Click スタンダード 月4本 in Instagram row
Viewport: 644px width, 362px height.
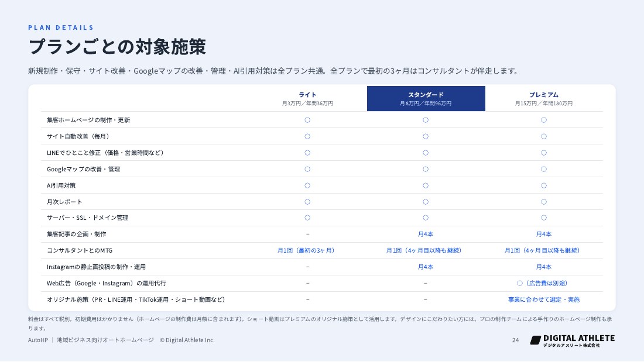coord(426,267)
